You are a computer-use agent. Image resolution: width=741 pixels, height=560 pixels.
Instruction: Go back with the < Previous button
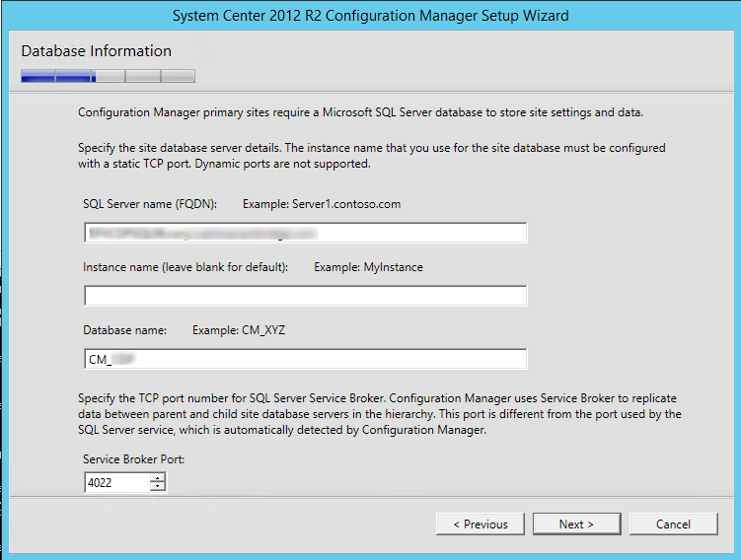point(481,525)
